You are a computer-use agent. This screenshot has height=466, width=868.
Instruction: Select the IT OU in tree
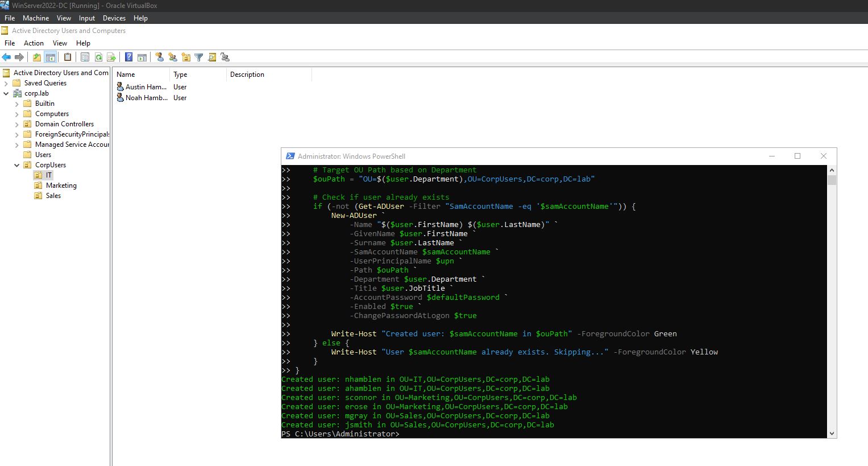(x=49, y=175)
